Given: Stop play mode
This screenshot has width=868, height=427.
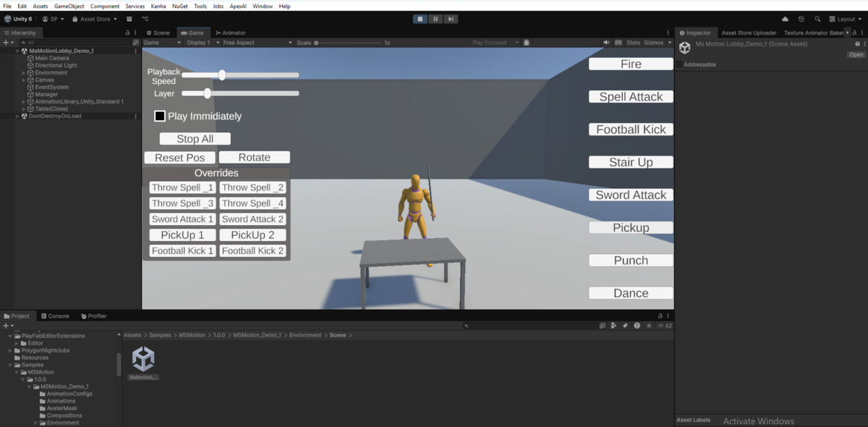Looking at the screenshot, I should [x=420, y=19].
